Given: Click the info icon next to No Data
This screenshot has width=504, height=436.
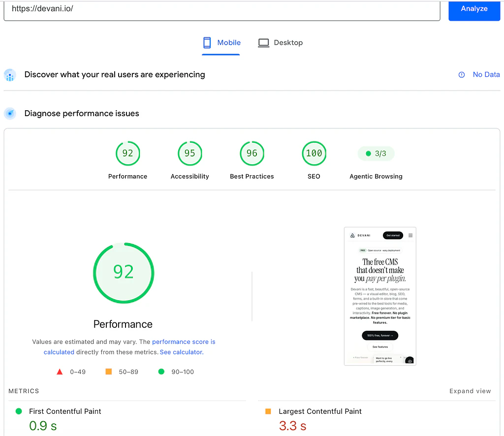Looking at the screenshot, I should [x=462, y=75].
